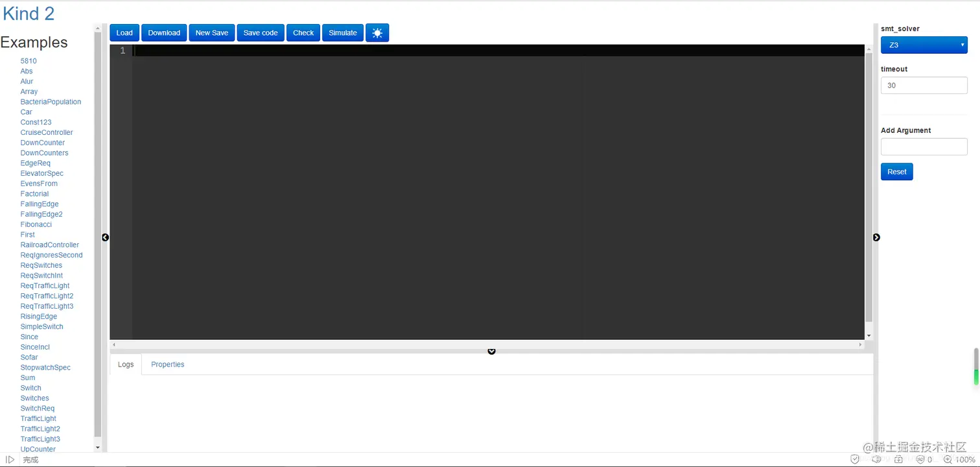Click the Simulate button

pos(343,32)
